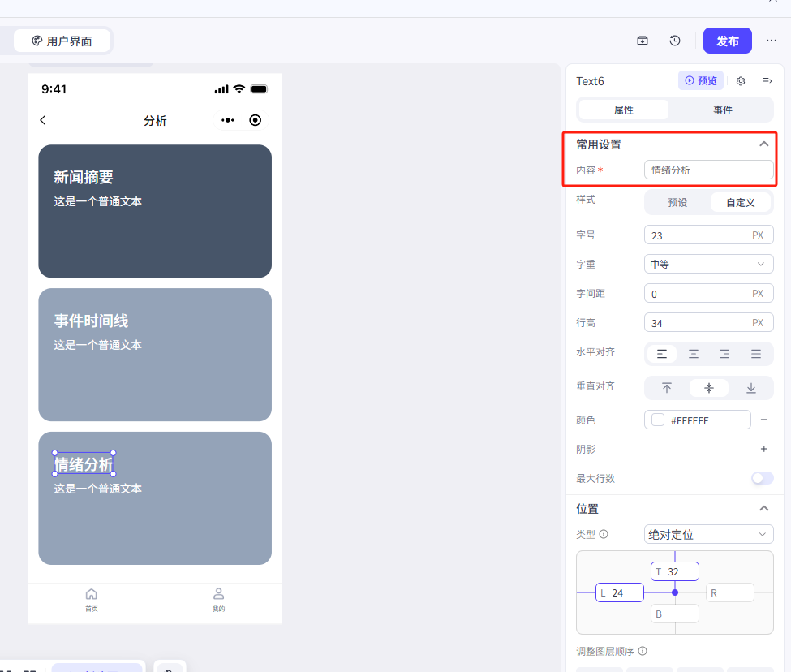This screenshot has height=672, width=791.
Task: Switch to the 事件 events tab
Action: point(722,110)
